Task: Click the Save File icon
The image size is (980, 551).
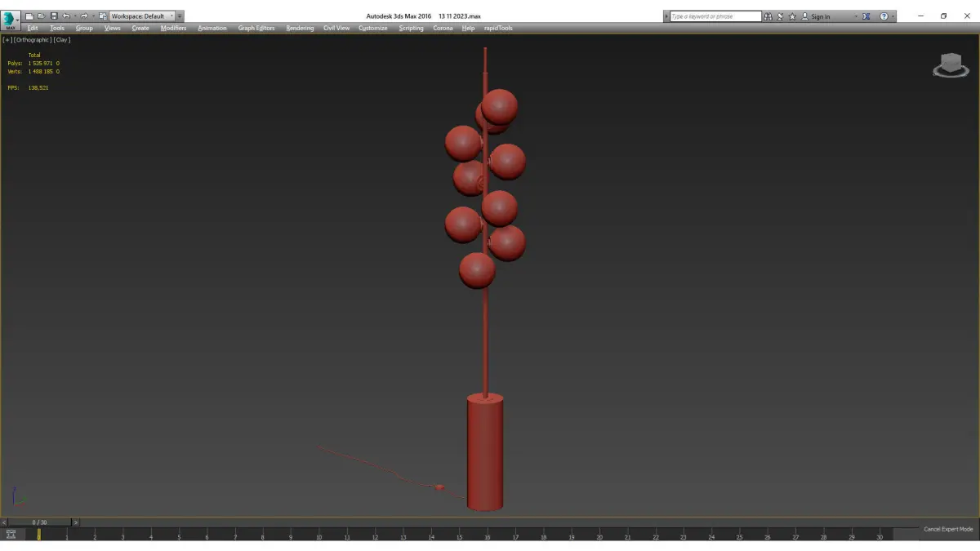Action: [x=54, y=16]
